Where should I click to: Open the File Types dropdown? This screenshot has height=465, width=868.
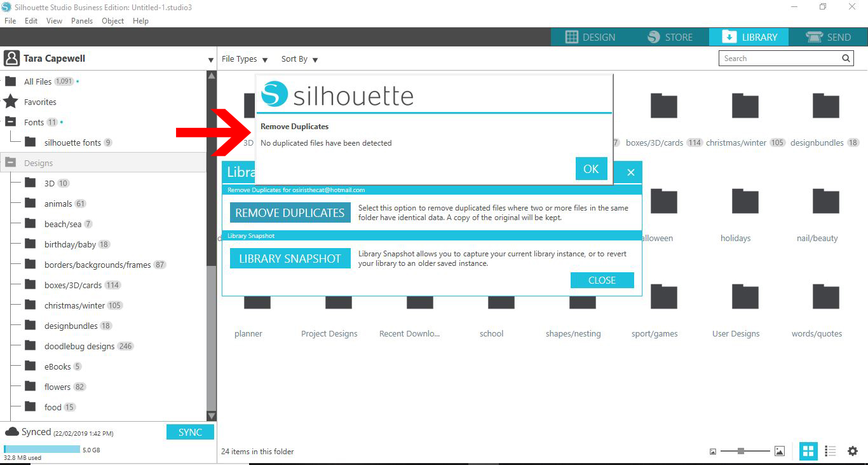click(245, 59)
